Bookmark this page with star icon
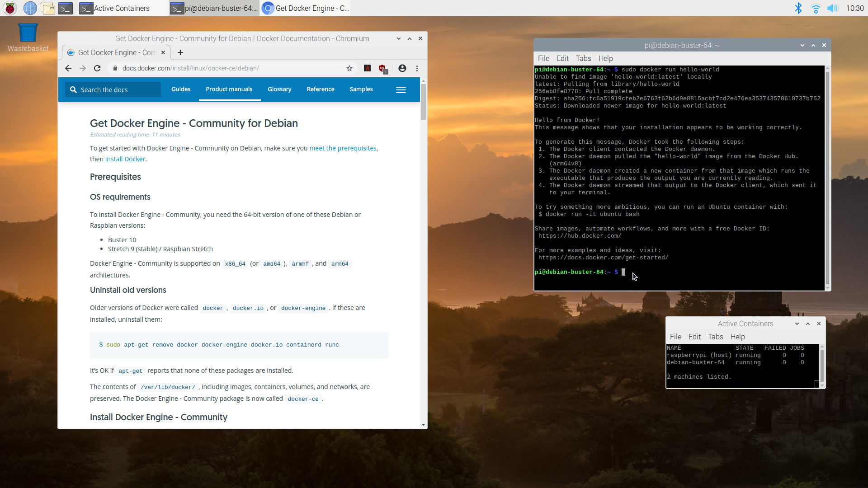 pos(349,68)
